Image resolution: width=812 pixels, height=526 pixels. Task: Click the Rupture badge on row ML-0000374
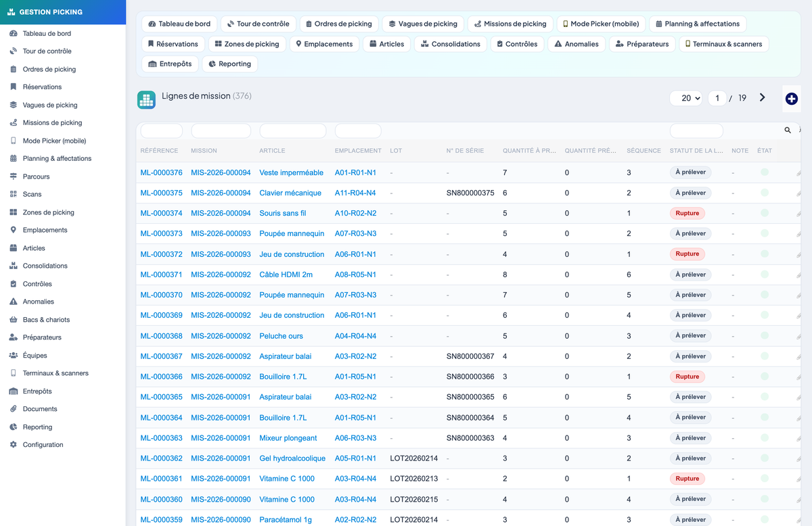(x=687, y=213)
